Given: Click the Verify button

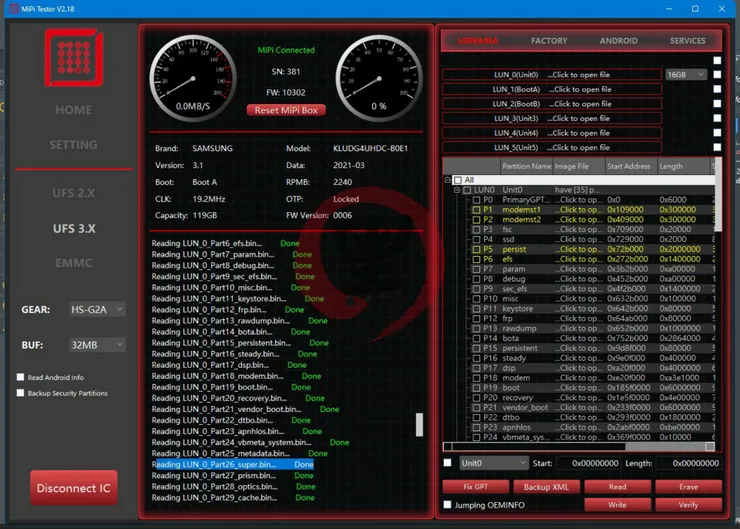Looking at the screenshot, I should (688, 504).
